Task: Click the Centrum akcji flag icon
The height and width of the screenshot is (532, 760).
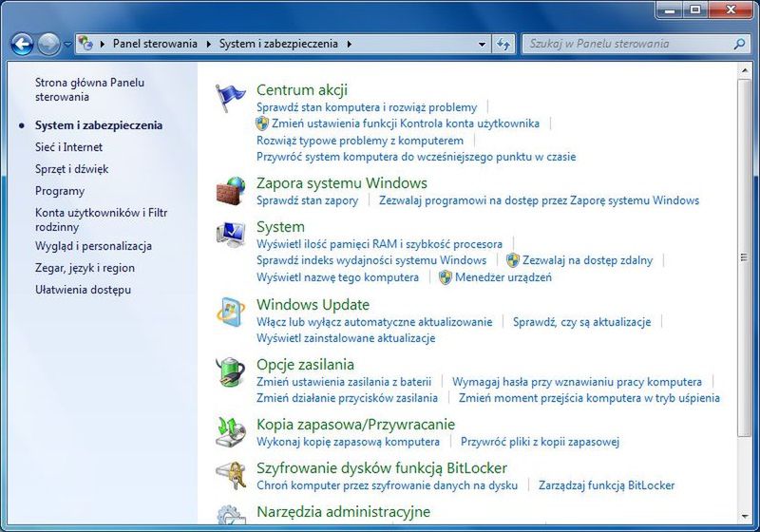Action: click(x=230, y=98)
